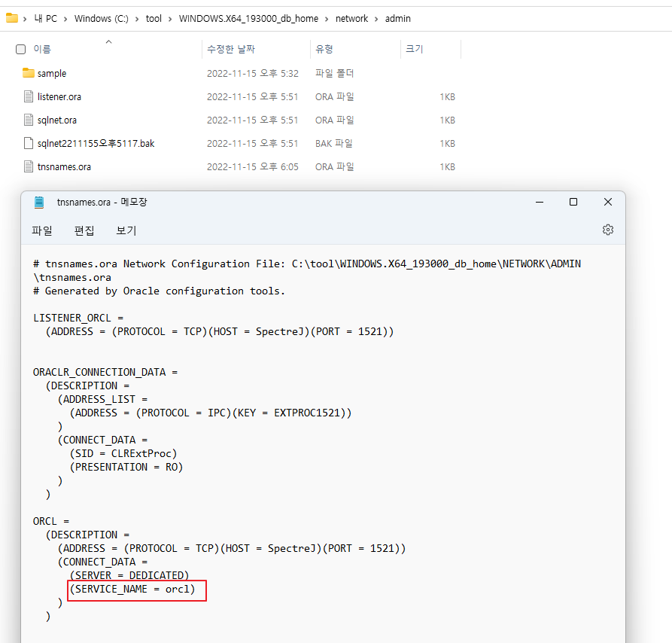Click the ORCL = line in Notepad

[x=51, y=521]
